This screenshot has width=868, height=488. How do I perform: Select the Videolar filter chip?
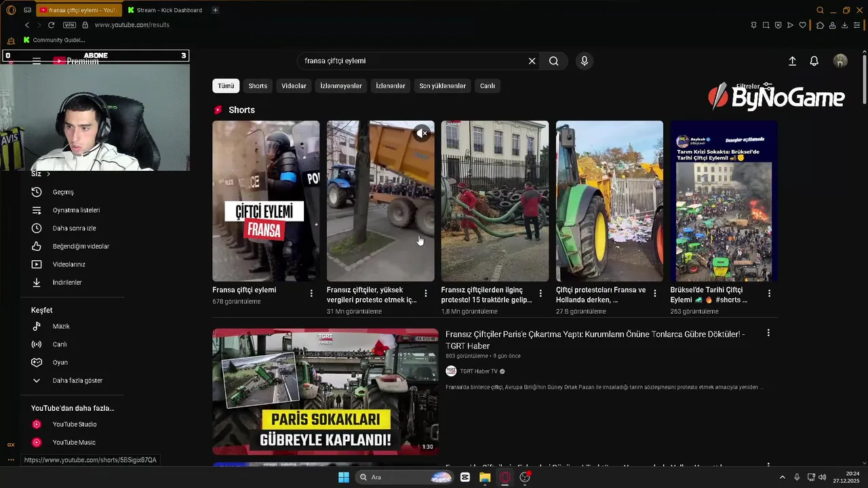[294, 86]
